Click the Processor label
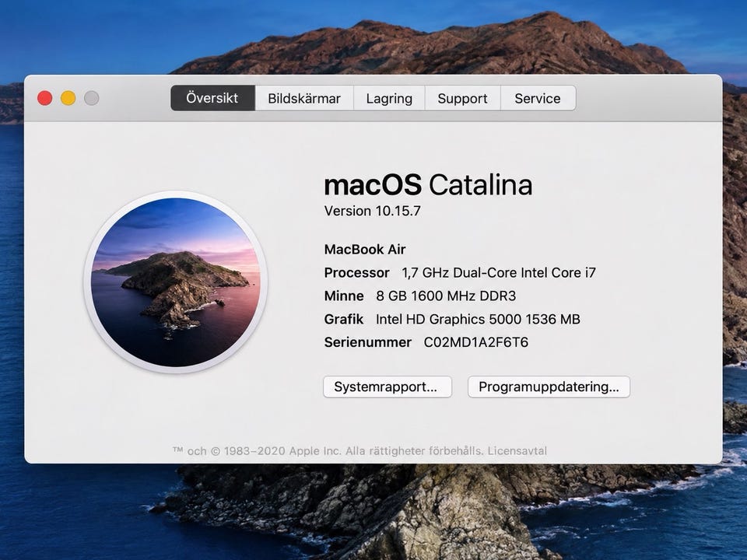 click(357, 273)
